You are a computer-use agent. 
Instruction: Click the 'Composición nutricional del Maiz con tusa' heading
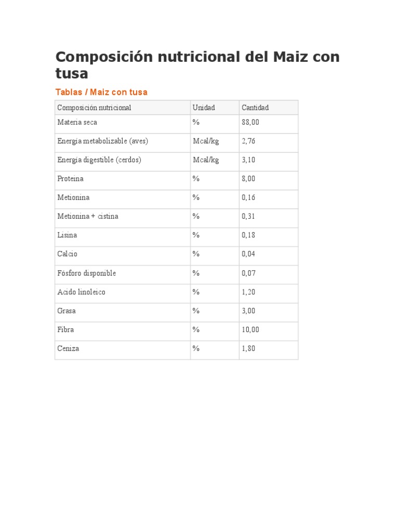197,64
